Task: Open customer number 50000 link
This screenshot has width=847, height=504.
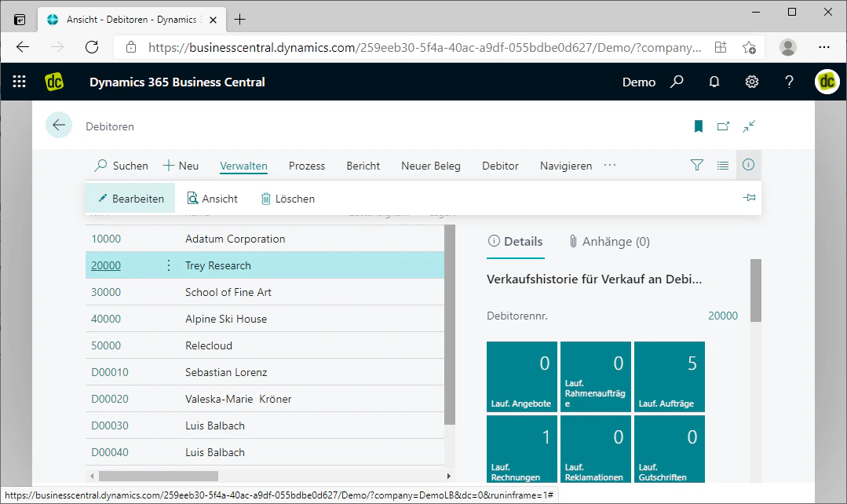Action: click(106, 345)
